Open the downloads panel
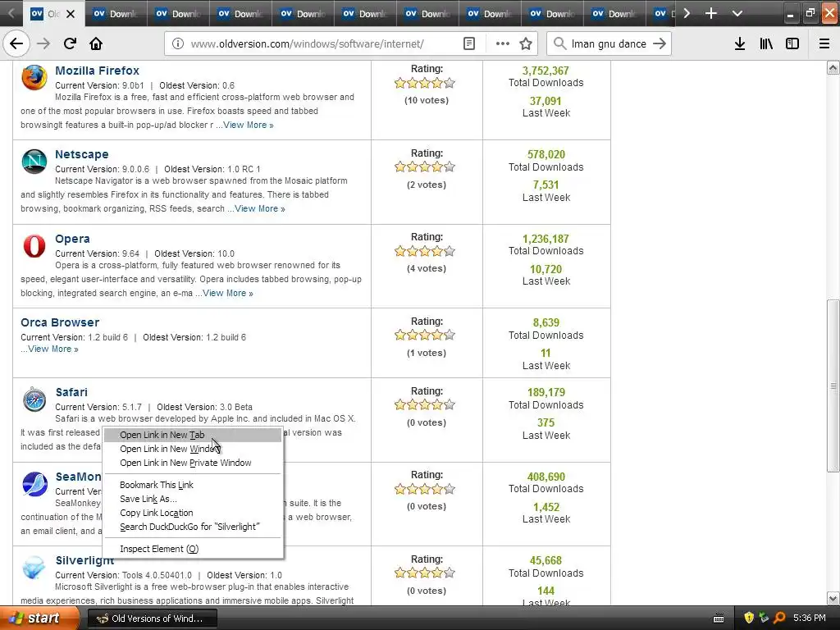840x630 pixels. (740, 44)
